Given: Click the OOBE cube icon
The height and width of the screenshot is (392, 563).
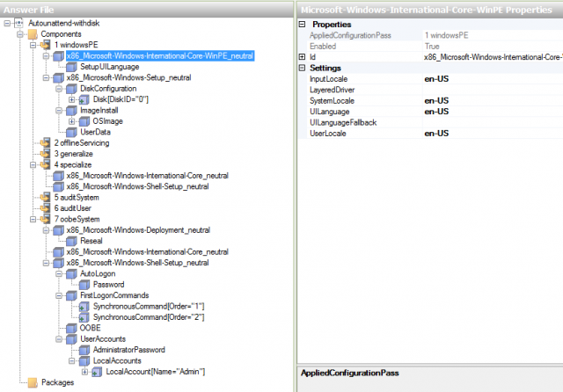Looking at the screenshot, I should [x=71, y=328].
